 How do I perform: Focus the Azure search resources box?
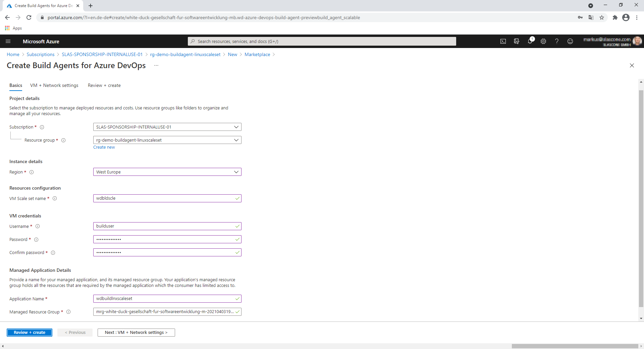pos(322,41)
